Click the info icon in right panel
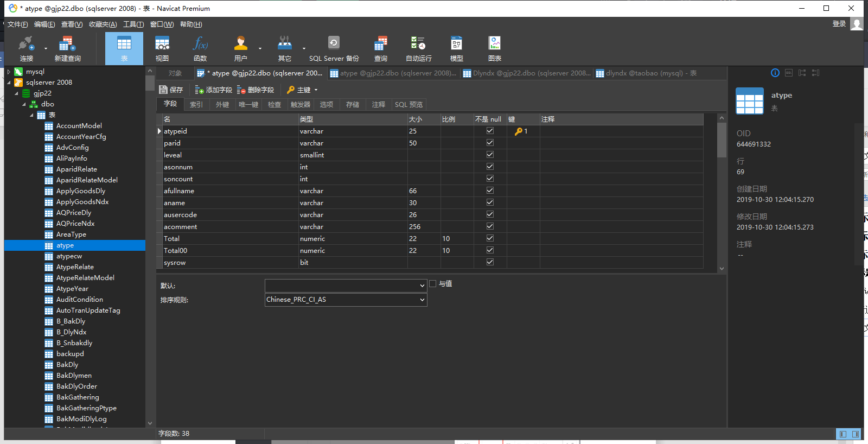 coord(775,73)
